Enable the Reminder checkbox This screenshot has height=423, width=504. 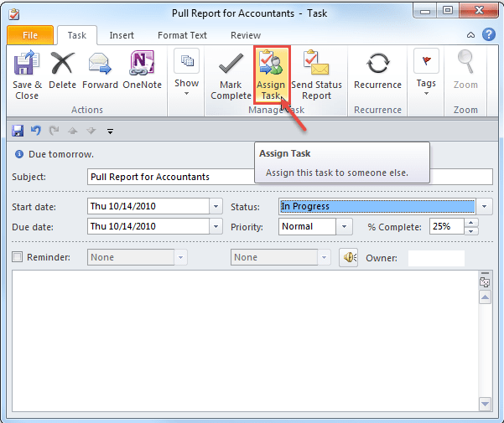(x=17, y=257)
